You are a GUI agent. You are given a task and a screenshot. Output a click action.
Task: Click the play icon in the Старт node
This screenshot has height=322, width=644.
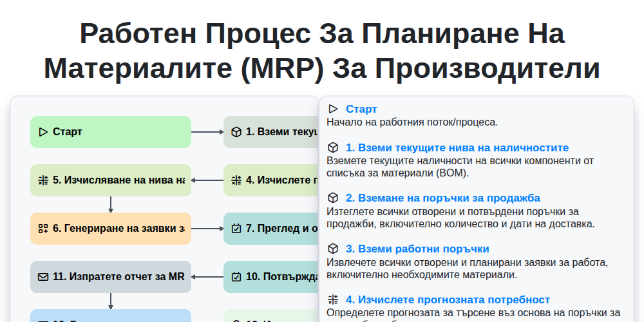pos(43,132)
